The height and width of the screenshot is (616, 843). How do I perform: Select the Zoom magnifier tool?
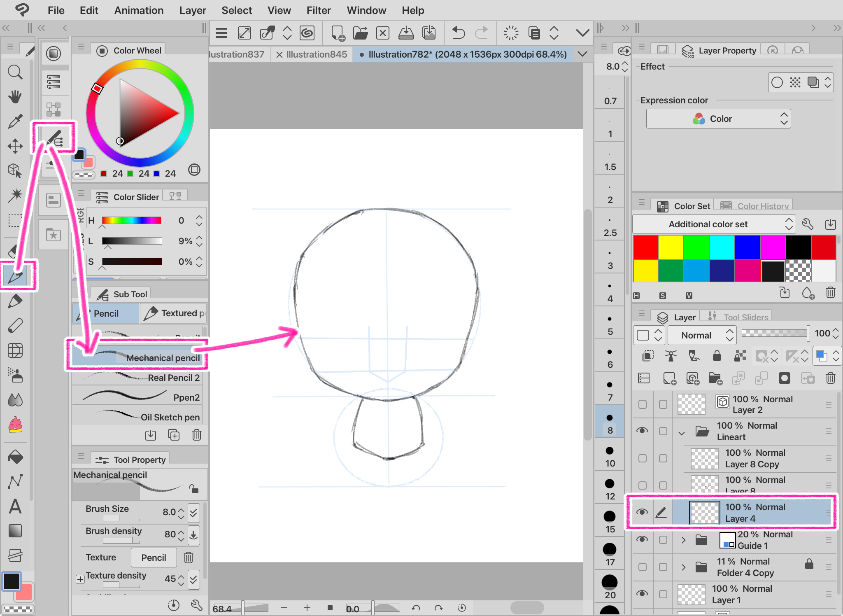(x=15, y=72)
